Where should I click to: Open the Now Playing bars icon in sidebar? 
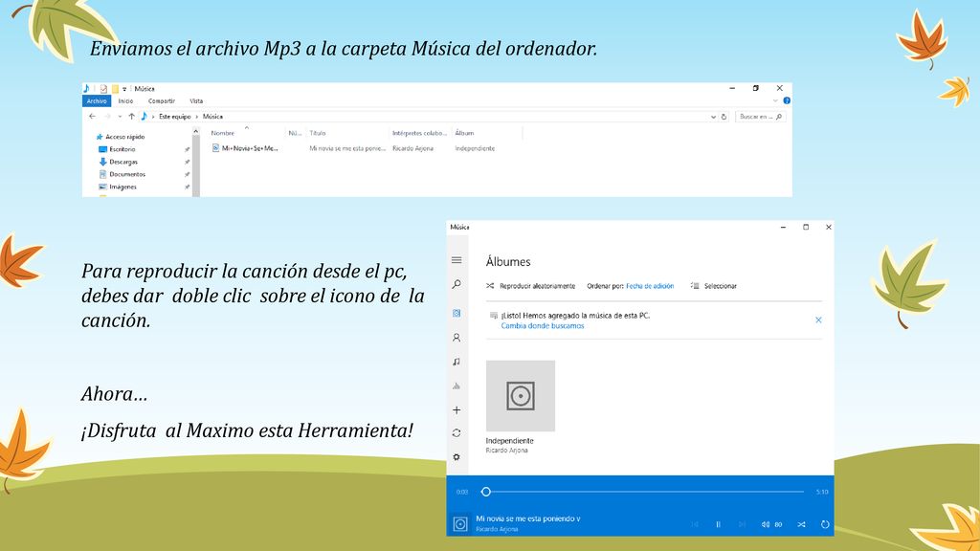tap(457, 386)
